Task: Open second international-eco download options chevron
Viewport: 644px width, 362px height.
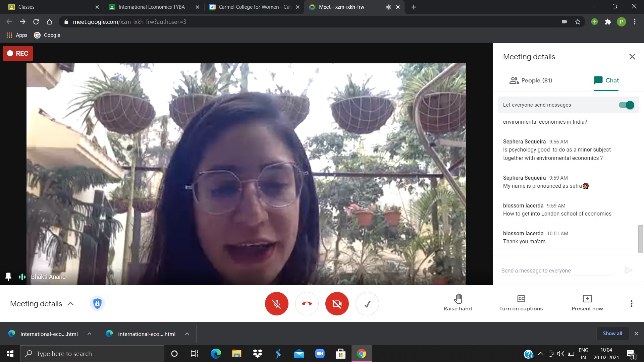Action: [187, 334]
